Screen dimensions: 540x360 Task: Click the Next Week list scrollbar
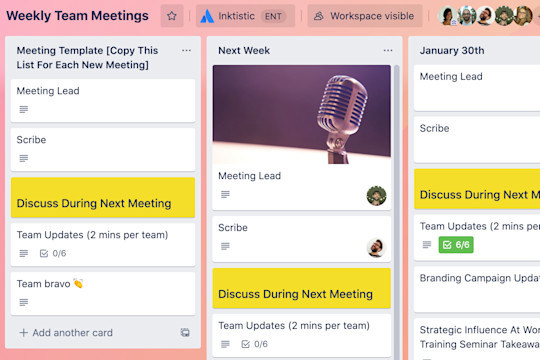pos(396,212)
